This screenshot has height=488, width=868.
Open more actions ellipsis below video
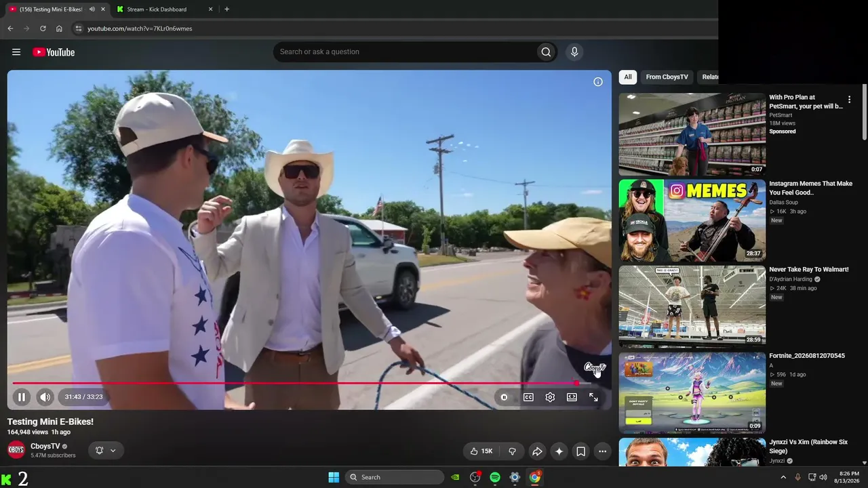[x=602, y=451]
